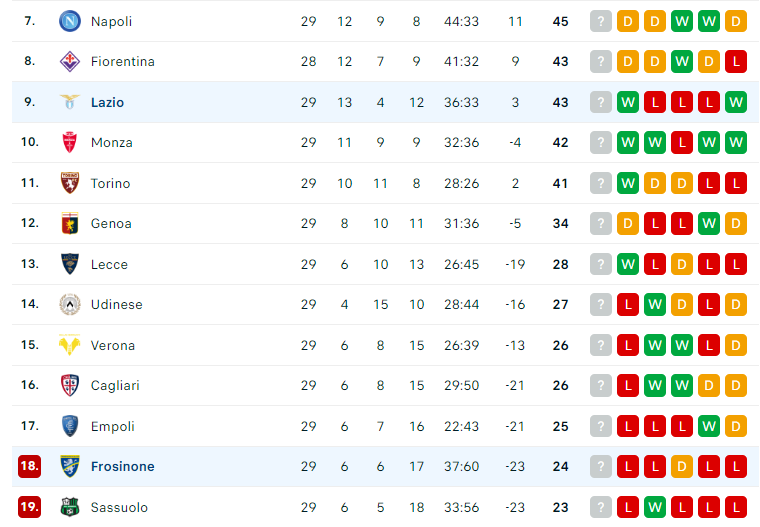This screenshot has width=760, height=527.
Task: Click the Lazio eagle crest icon
Action: tap(70, 102)
